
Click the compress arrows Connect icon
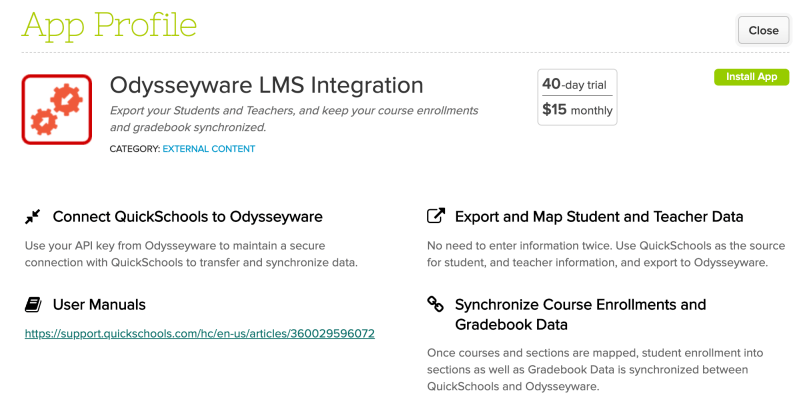pyautogui.click(x=33, y=217)
